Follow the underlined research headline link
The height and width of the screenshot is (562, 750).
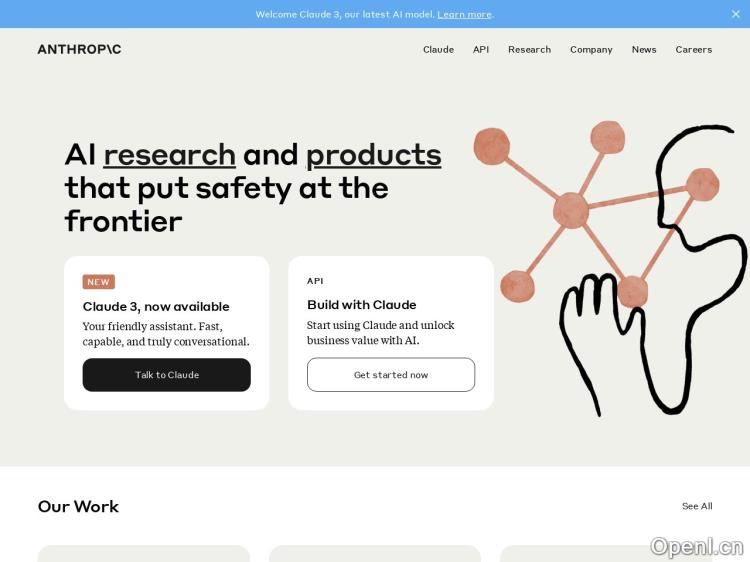pyautogui.click(x=169, y=155)
